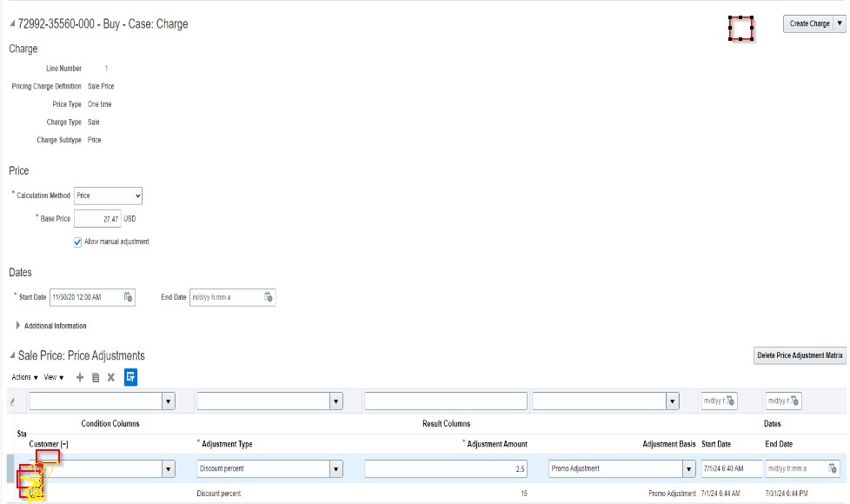Open the View menu

(x=52, y=379)
